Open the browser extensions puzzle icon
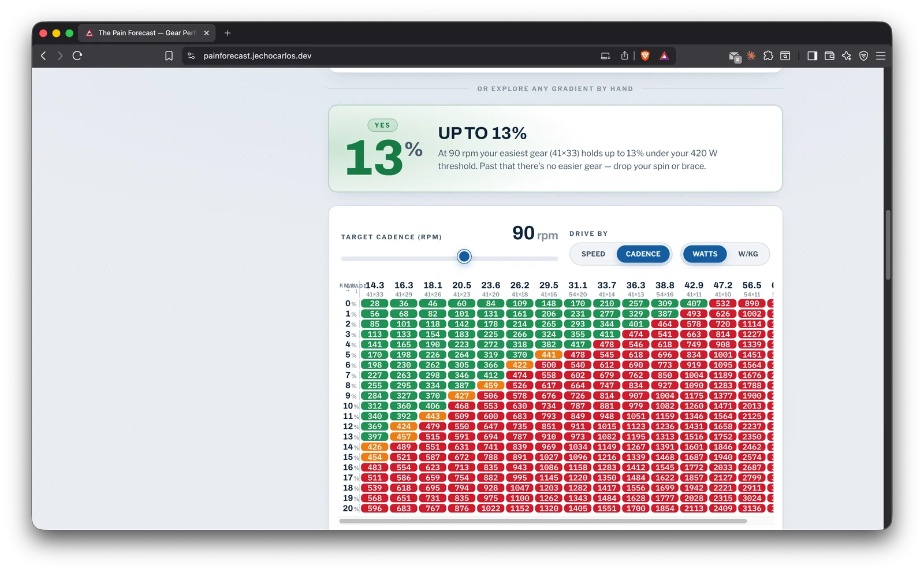 pos(768,56)
